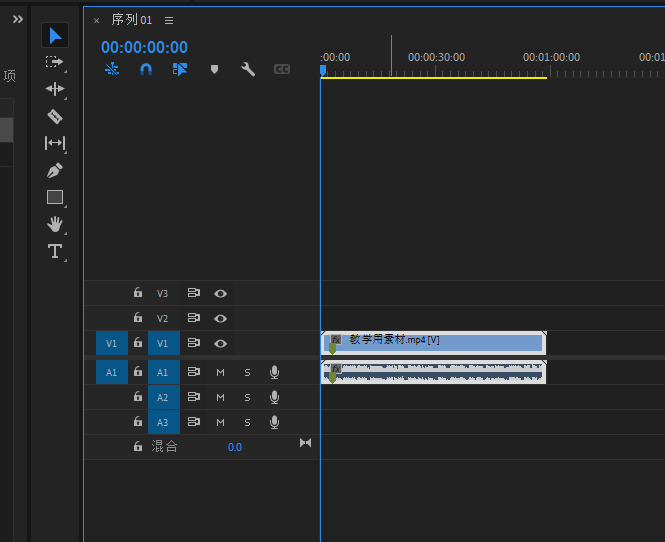This screenshot has width=665, height=542.
Task: Select the Rectangle tool
Action: pyautogui.click(x=55, y=197)
